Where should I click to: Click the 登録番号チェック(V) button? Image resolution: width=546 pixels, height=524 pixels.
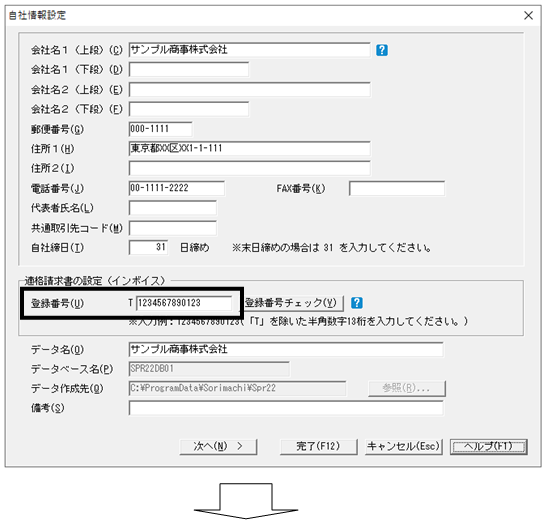[293, 303]
